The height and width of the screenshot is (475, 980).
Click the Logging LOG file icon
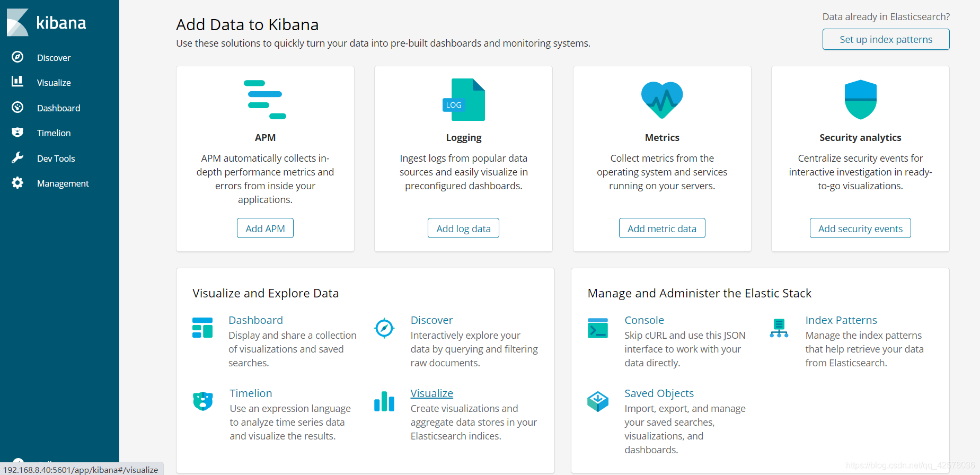click(x=464, y=100)
